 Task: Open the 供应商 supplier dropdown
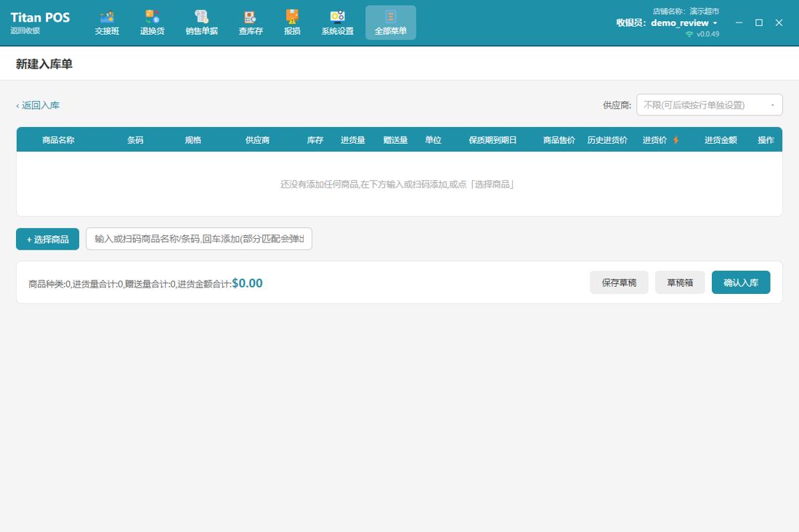pos(710,105)
